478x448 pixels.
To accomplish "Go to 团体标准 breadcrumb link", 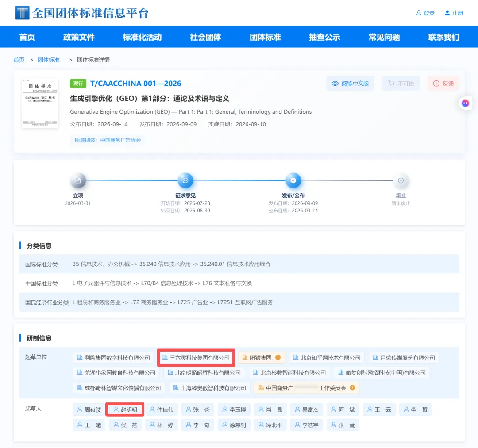I will (49, 60).
